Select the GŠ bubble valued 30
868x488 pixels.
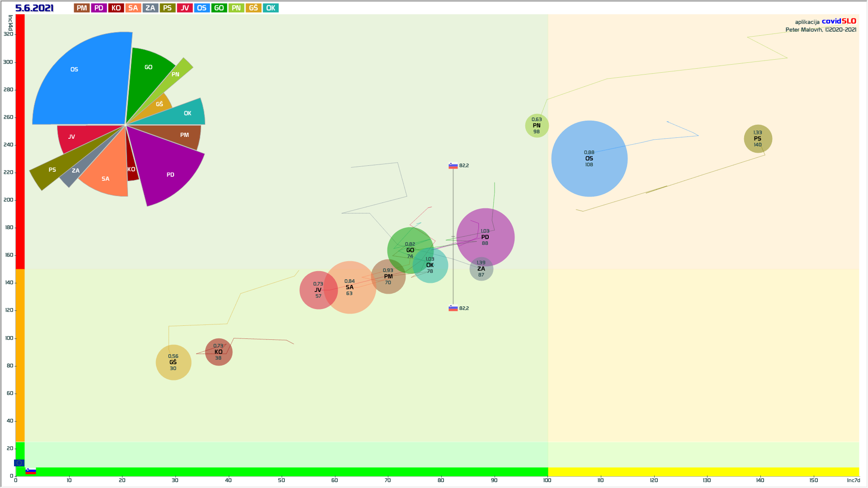click(x=173, y=362)
